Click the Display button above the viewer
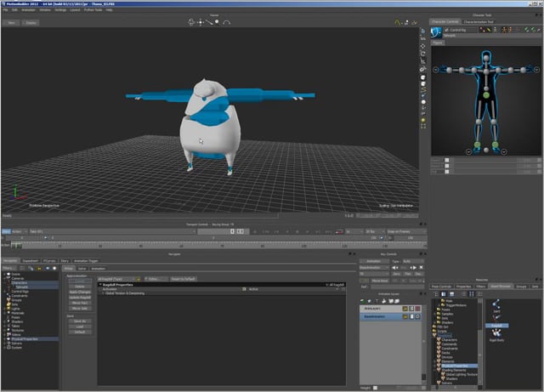 coord(31,23)
